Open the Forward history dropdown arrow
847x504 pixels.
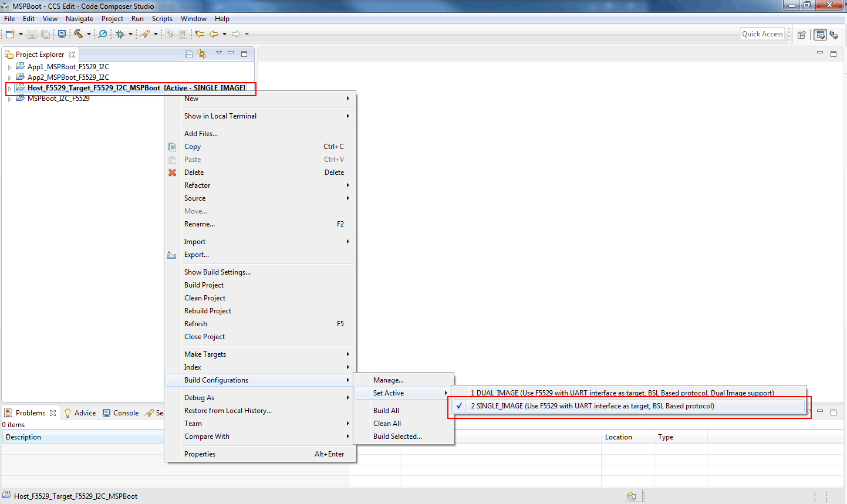(x=247, y=34)
